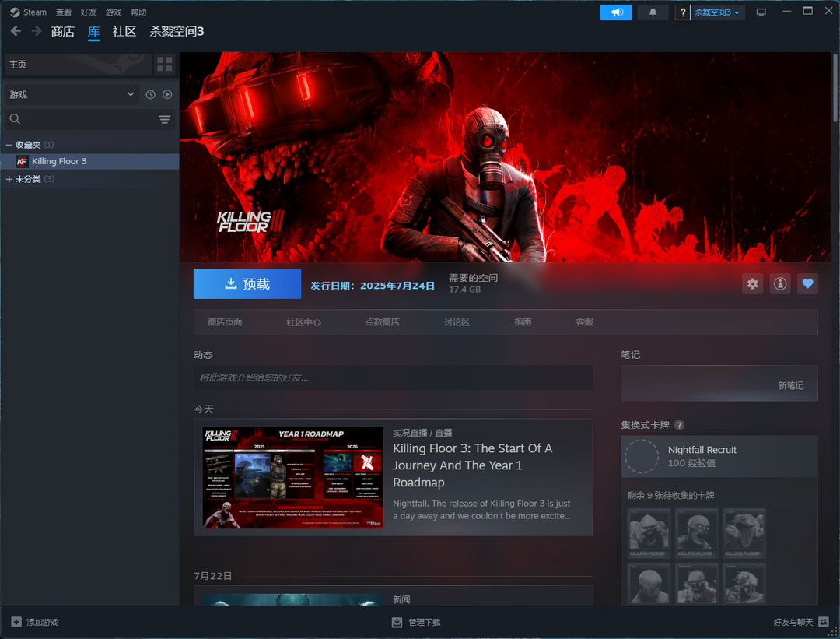Click the library search input field

90,119
